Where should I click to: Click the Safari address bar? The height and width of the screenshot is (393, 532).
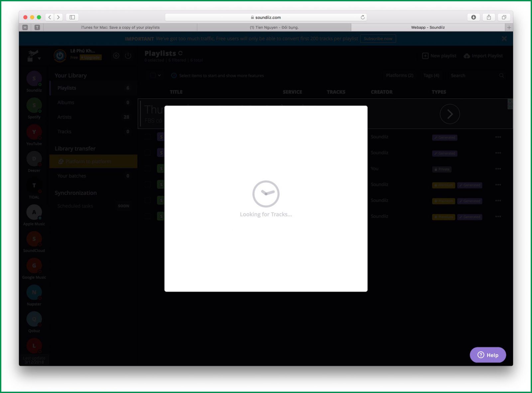(x=266, y=17)
